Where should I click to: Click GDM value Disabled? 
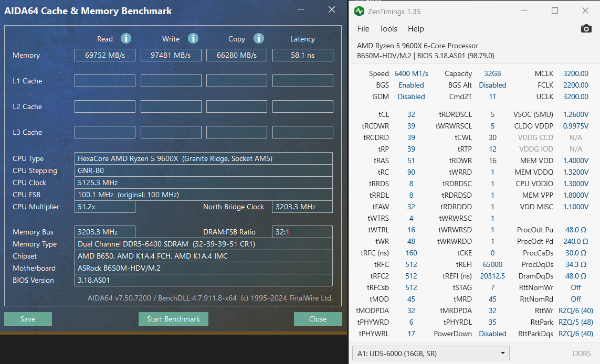click(x=411, y=97)
